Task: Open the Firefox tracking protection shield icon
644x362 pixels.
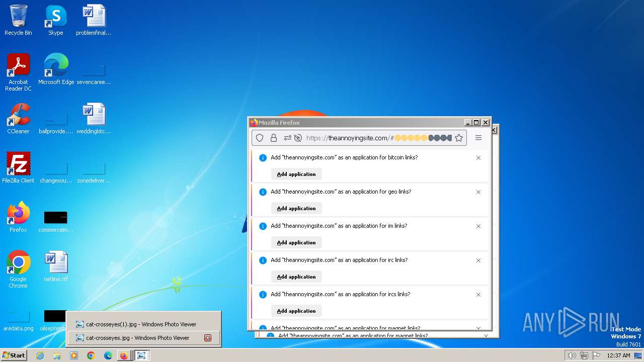Action: point(260,138)
